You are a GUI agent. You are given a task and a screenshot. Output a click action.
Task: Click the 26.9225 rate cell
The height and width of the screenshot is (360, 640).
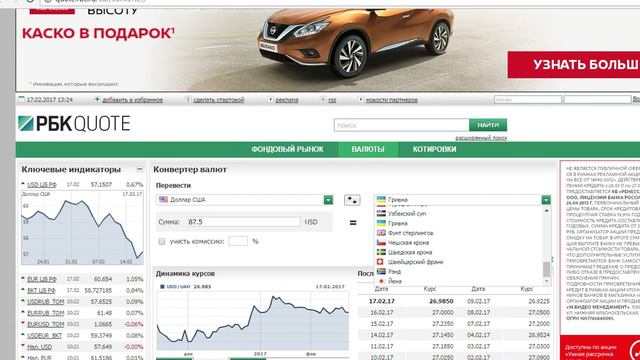539,301
